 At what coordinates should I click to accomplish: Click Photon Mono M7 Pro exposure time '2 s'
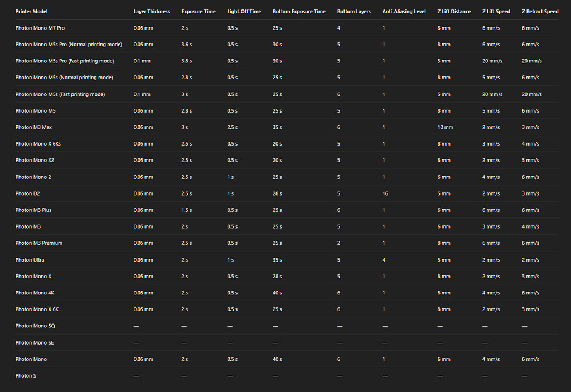[185, 28]
